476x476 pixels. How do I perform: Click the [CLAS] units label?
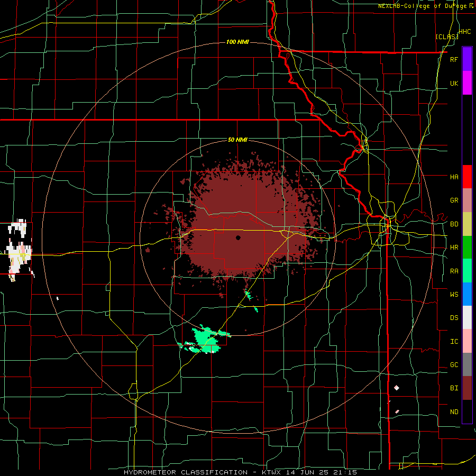click(446, 36)
